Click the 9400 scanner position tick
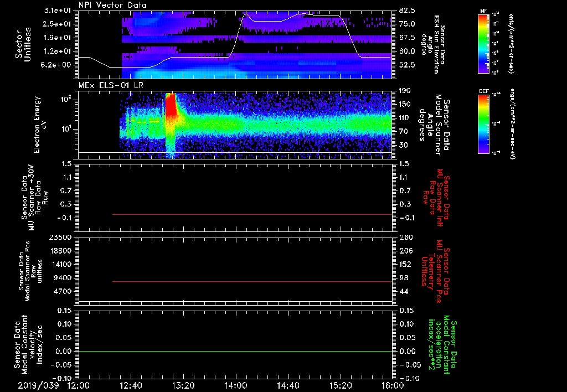 [64, 278]
